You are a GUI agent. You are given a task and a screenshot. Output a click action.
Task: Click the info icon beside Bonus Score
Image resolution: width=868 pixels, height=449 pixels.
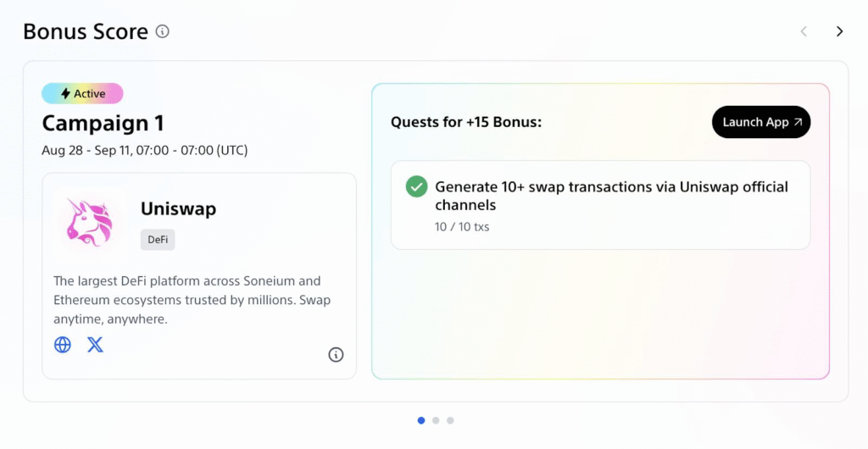162,31
